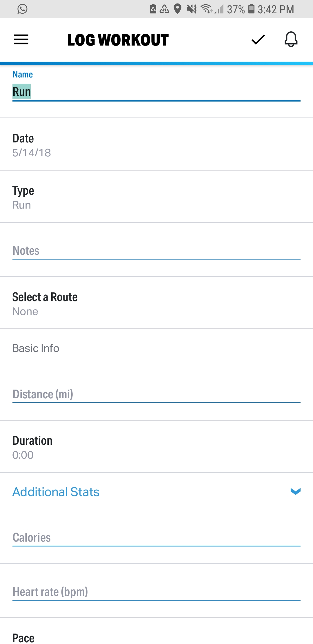Image resolution: width=313 pixels, height=644 pixels.
Task: Open notifications bell icon
Action: 291,39
